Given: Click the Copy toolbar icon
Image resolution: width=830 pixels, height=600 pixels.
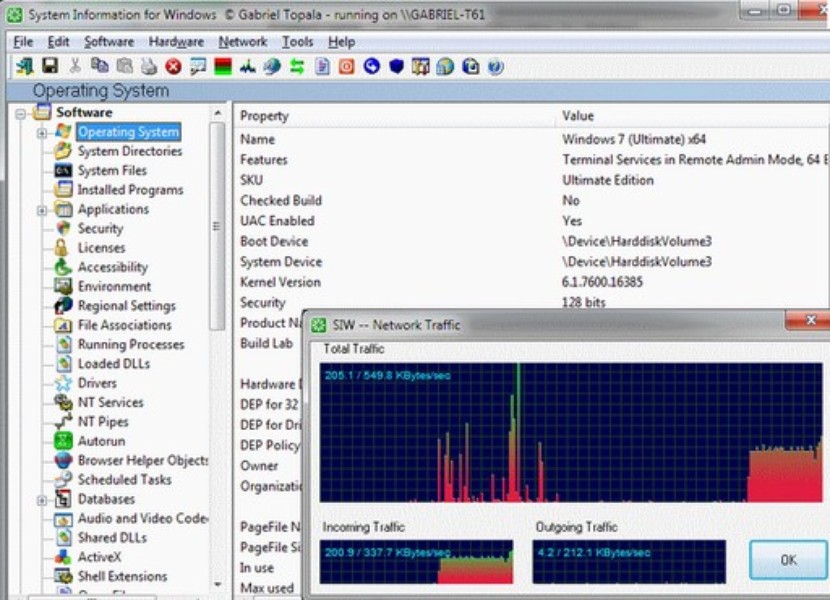Looking at the screenshot, I should pyautogui.click(x=100, y=66).
